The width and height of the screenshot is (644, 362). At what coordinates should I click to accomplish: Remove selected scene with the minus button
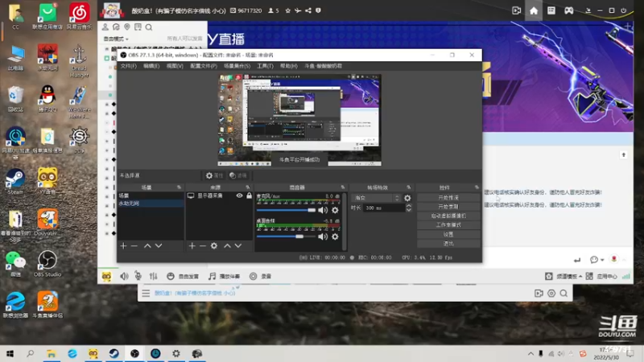[x=134, y=245]
